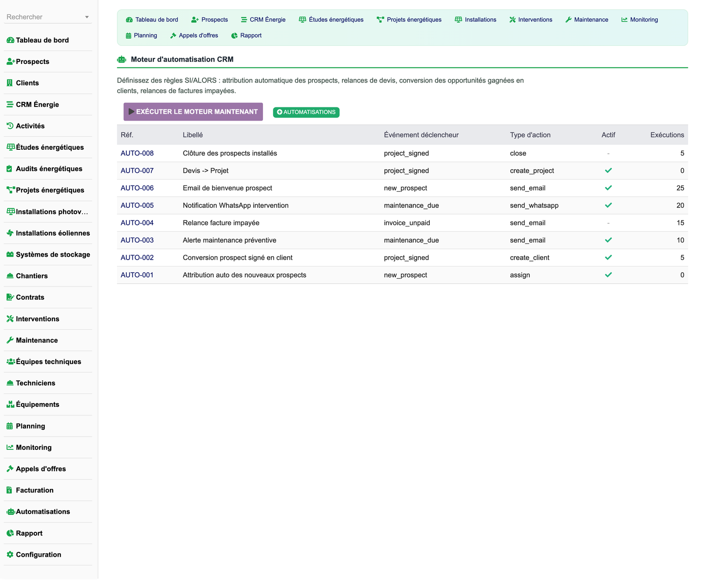Click the Tableau de bord gauge icon in sidebar
Viewport: 705px width, 588px height.
point(10,41)
